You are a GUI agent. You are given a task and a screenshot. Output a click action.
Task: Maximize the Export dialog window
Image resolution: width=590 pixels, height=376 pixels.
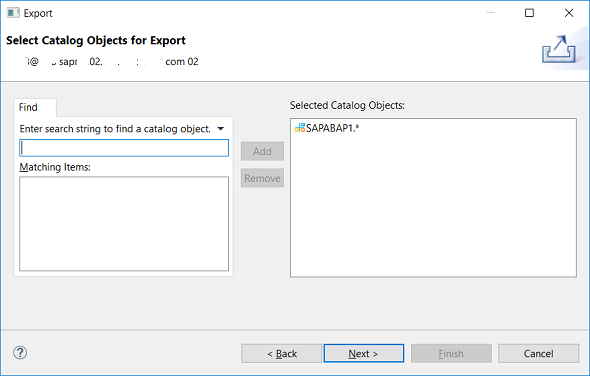tap(529, 13)
